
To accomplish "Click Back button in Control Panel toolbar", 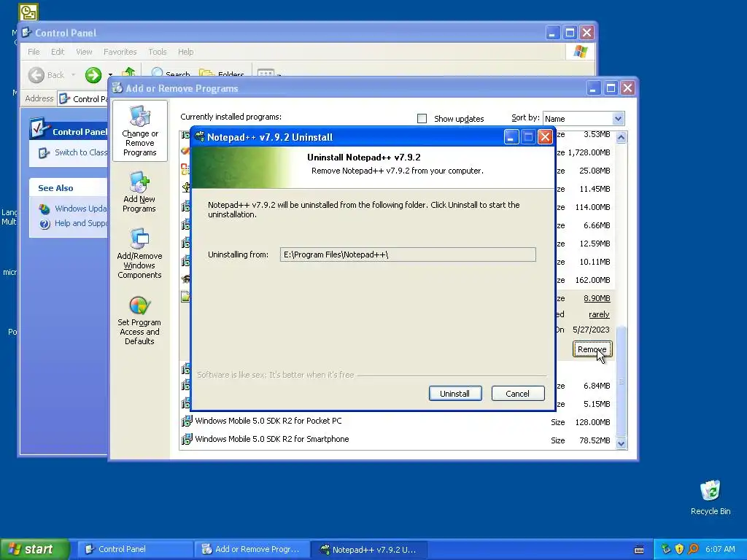I will [x=46, y=75].
